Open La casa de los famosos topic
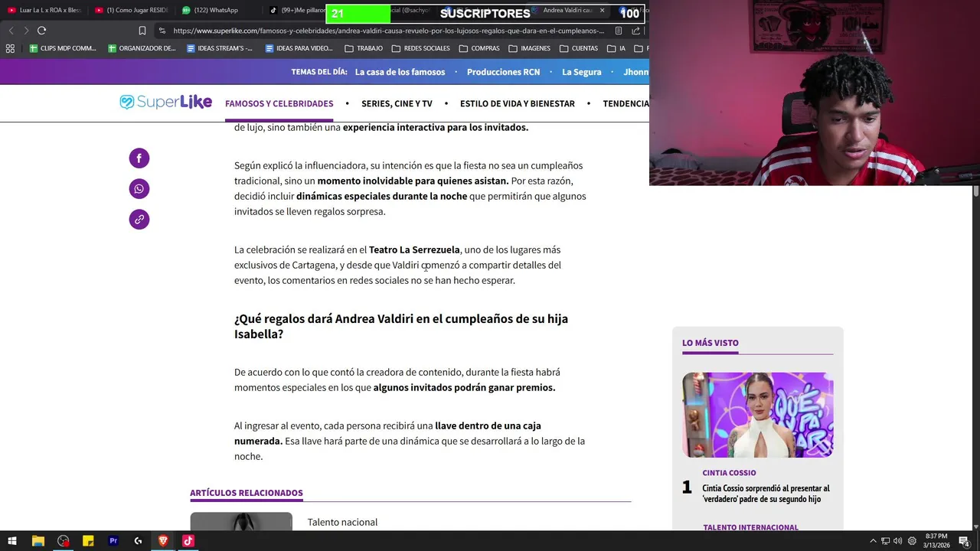Viewport: 980px width, 551px height. [400, 72]
